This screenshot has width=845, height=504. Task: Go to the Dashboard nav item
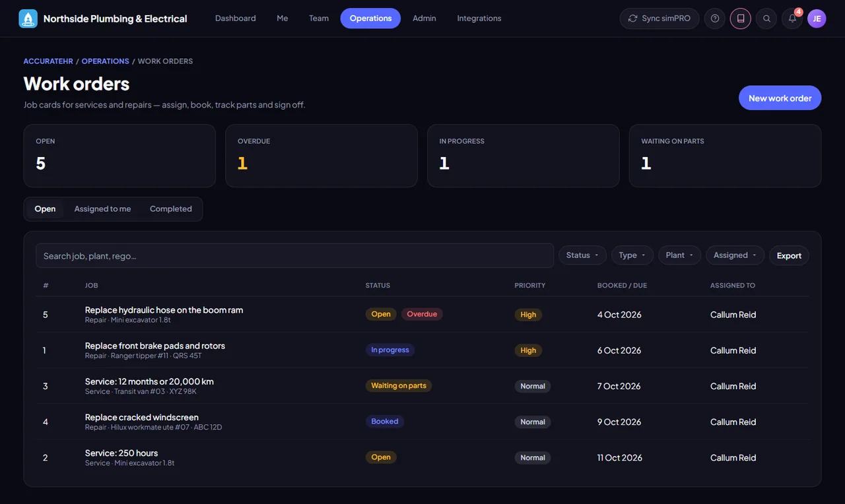[236, 18]
